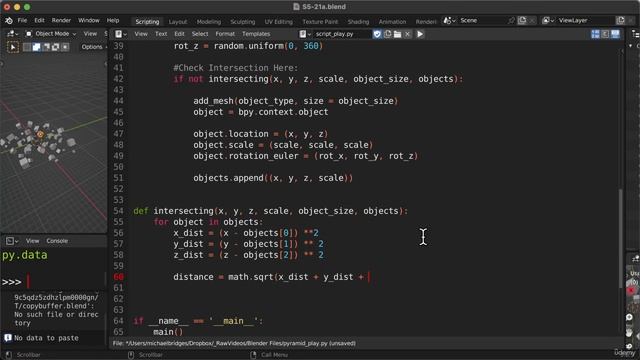Switch to Modeling workspace tab

tap(209, 22)
